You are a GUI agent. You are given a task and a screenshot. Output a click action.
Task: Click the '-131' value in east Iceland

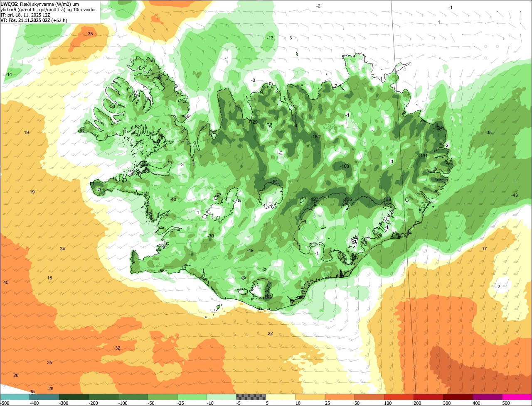click(423, 156)
